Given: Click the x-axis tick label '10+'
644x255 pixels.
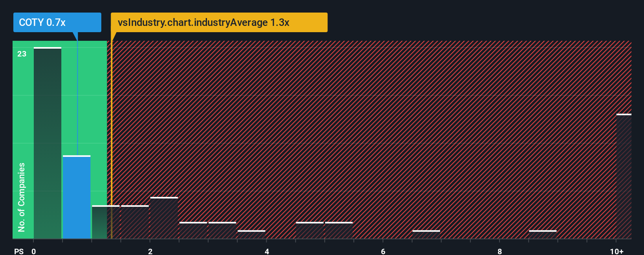Looking at the screenshot, I should pyautogui.click(x=617, y=251).
